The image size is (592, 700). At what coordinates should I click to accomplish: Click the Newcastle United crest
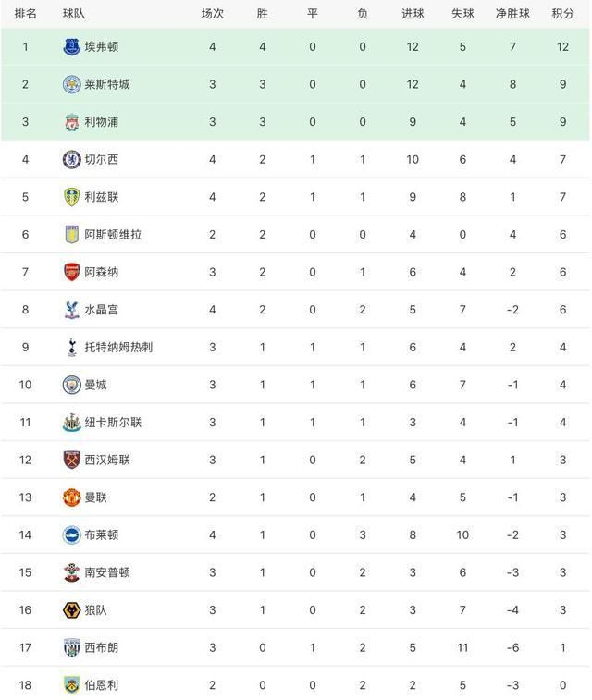point(71,423)
